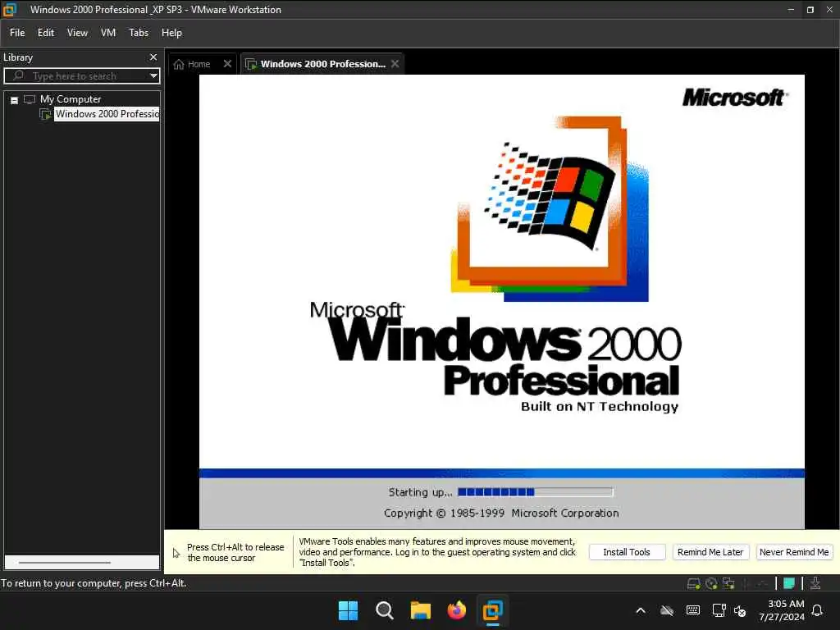Viewport: 840px width, 630px height.
Task: Click the CD/DVD drive status icon
Action: (x=711, y=583)
